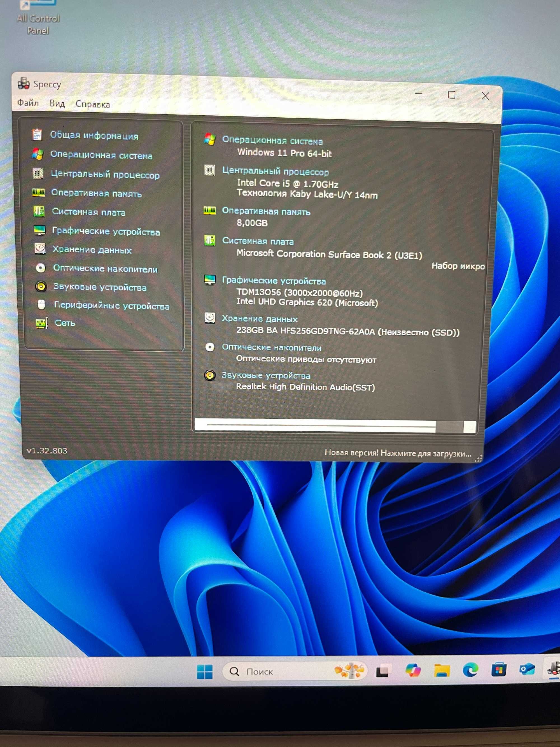Click Intel UHD Graphics 620 text
The height and width of the screenshot is (747, 560).
(307, 302)
